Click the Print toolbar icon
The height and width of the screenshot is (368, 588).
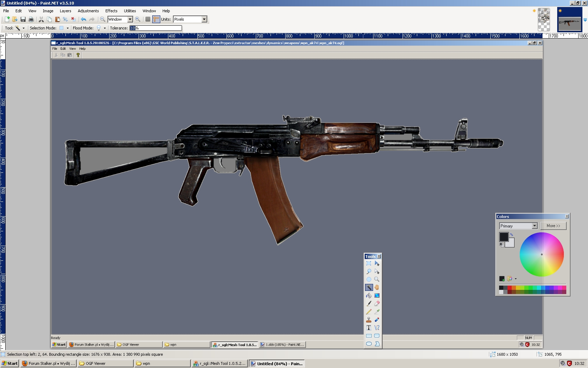[x=31, y=19]
